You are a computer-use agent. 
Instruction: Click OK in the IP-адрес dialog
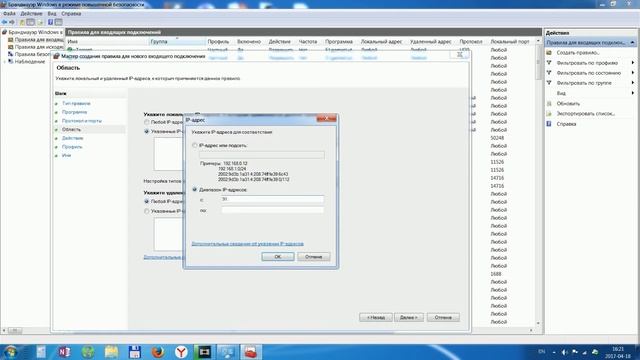[278, 257]
